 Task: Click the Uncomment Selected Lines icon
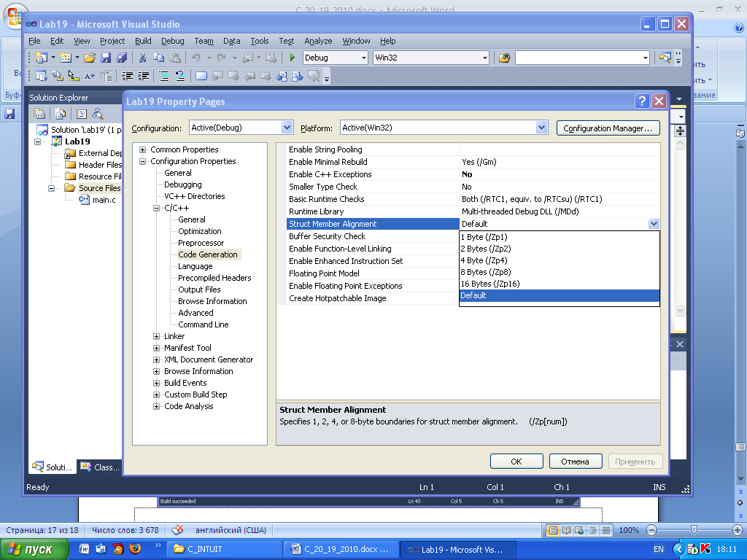click(180, 76)
